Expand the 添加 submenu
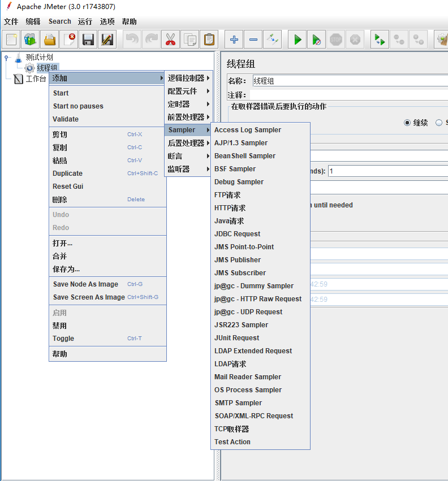This screenshot has width=448, height=481. click(106, 78)
